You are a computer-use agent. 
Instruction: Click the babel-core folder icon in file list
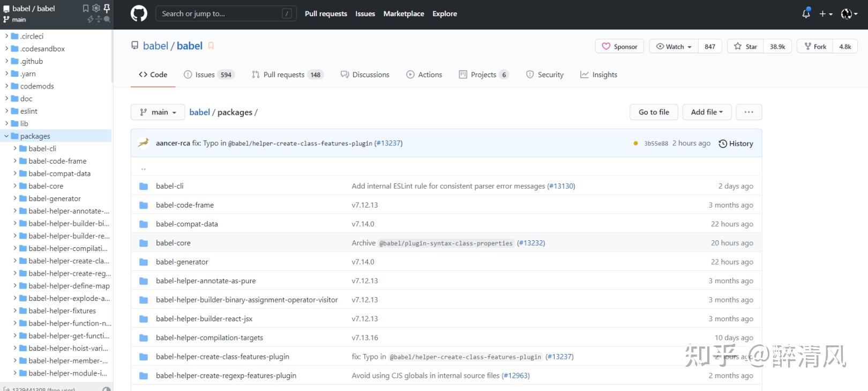144,243
